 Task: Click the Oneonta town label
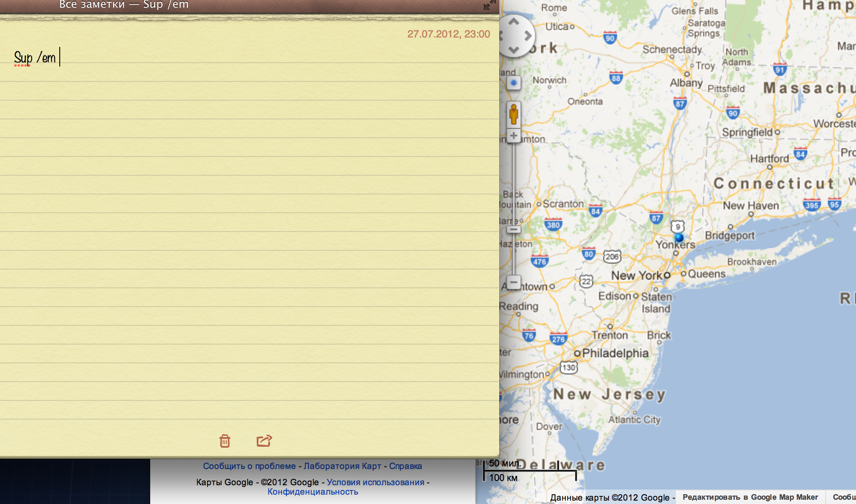coord(585,101)
